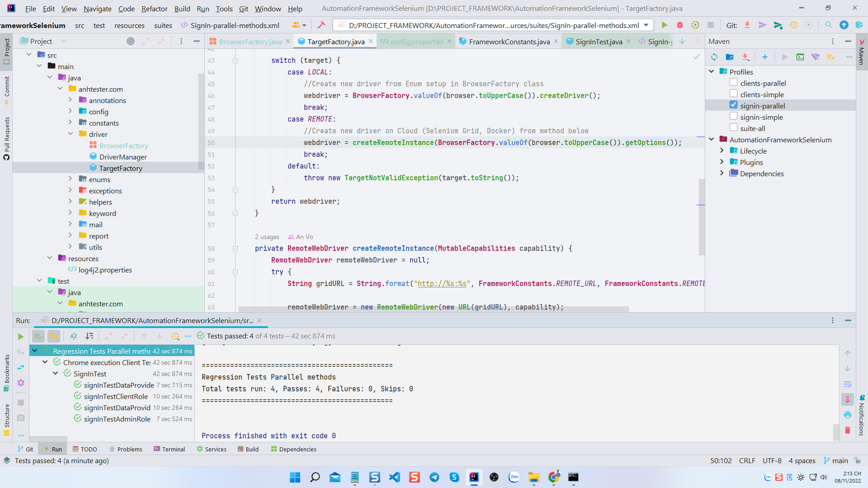
Task: Collapse Profiles node in Maven
Action: (x=712, y=71)
